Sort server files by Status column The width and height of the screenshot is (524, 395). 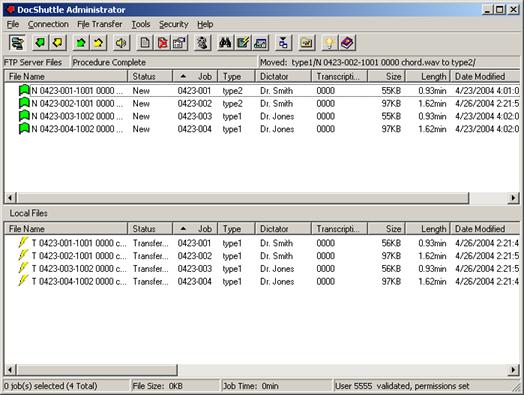pyautogui.click(x=150, y=77)
